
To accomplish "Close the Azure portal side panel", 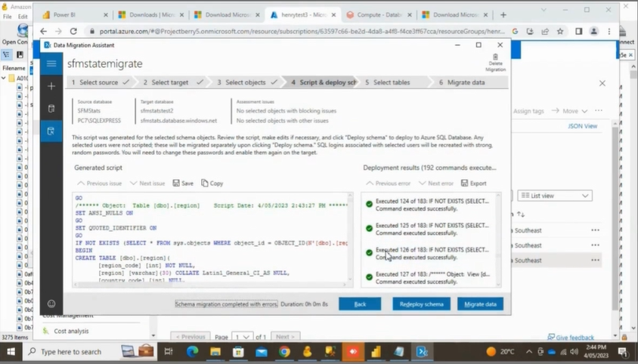I will point(602,83).
